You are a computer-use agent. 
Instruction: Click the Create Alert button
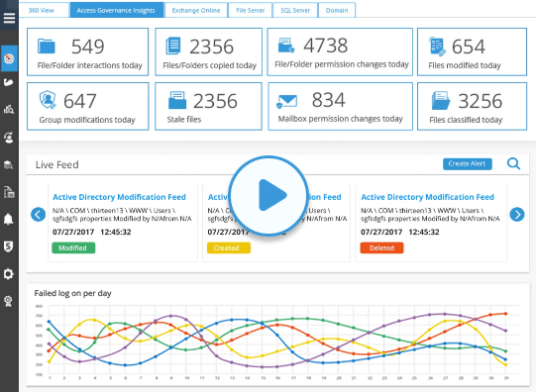click(468, 164)
